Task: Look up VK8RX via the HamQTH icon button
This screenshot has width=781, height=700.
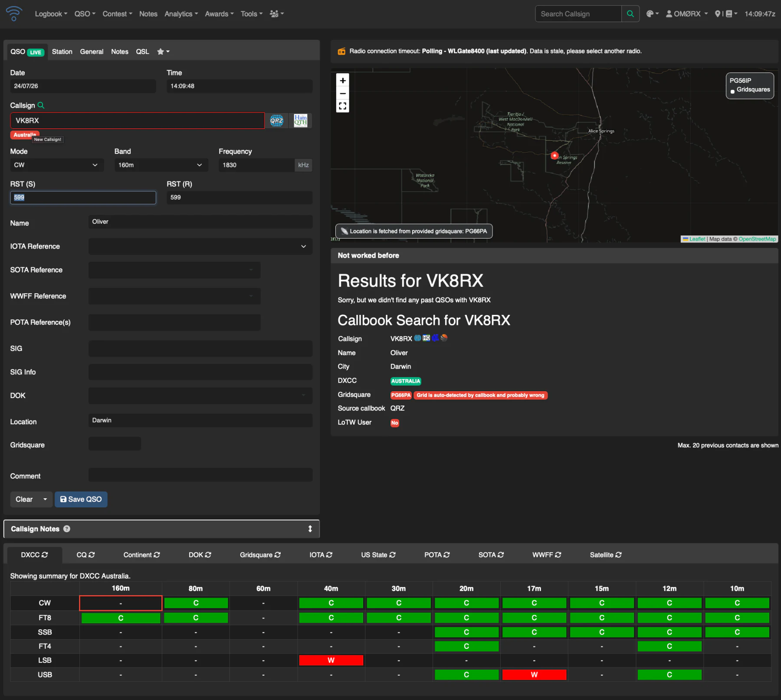Action: tap(301, 121)
